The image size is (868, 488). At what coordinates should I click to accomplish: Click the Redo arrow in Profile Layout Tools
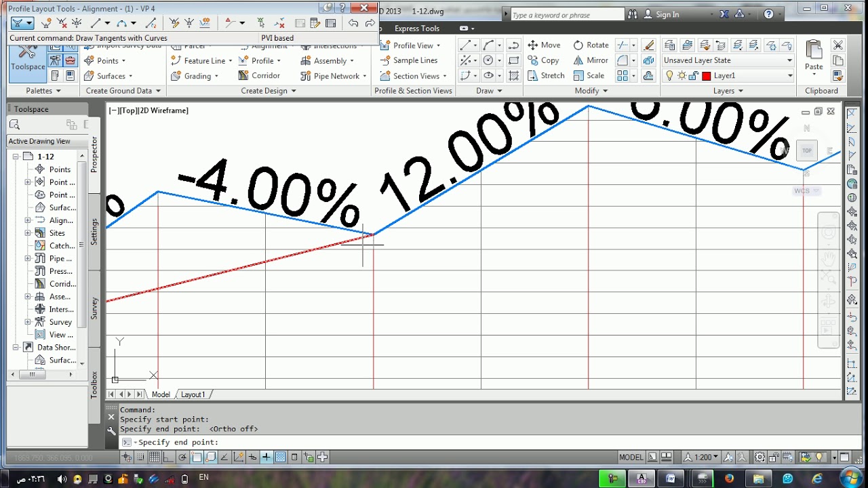pyautogui.click(x=370, y=23)
